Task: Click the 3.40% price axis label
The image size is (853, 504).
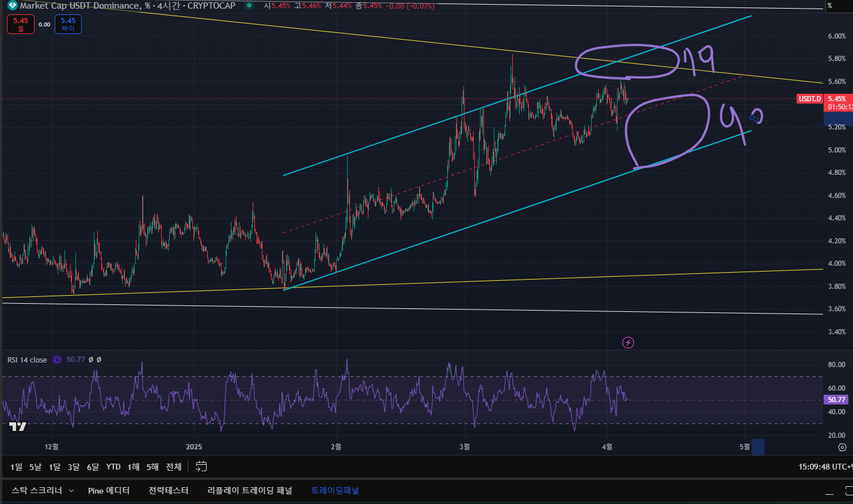Action: (837, 332)
